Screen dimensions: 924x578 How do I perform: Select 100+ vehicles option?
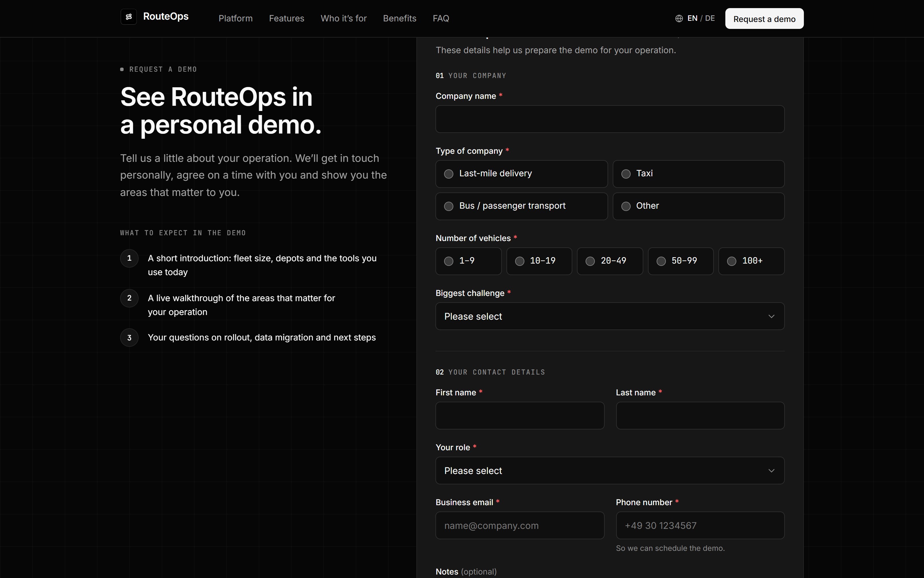point(751,261)
